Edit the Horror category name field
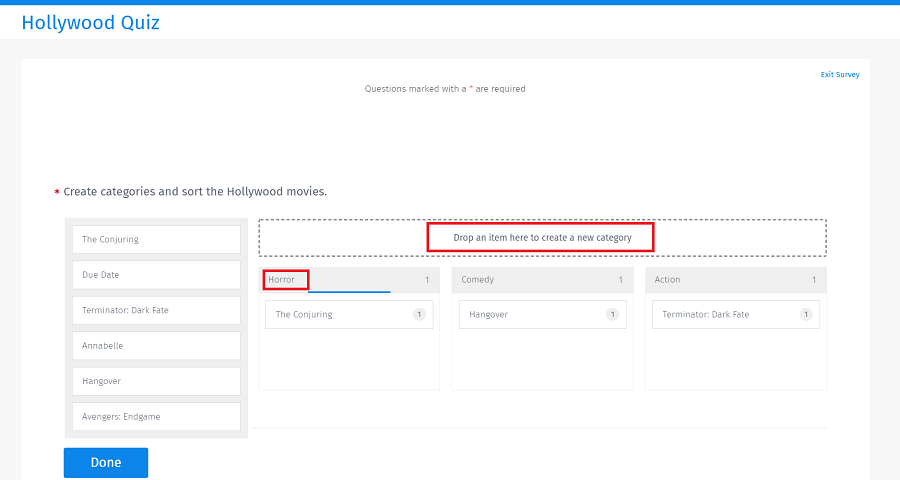 286,280
